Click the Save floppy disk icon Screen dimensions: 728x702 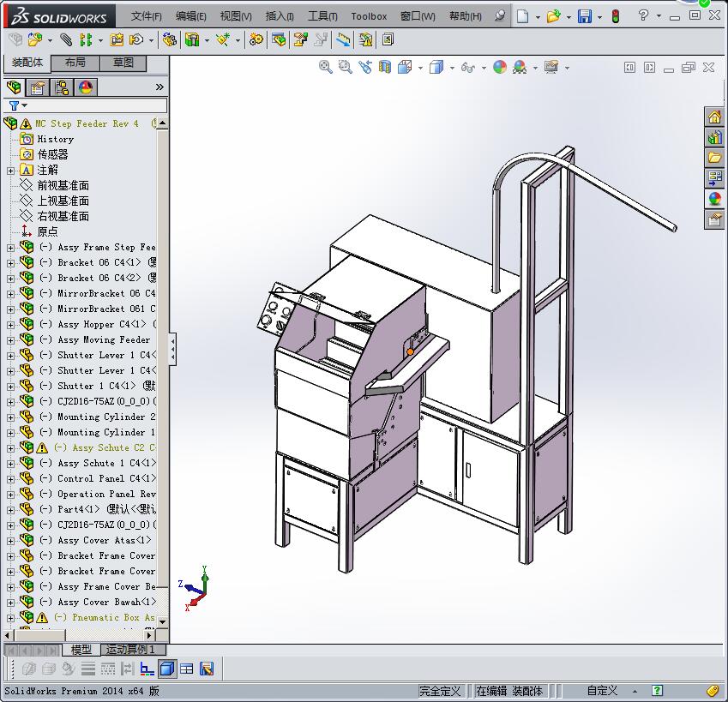[x=585, y=16]
